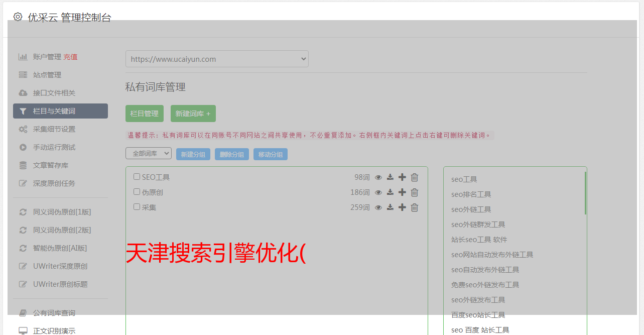Click the server icon for 站点管理

(23, 75)
